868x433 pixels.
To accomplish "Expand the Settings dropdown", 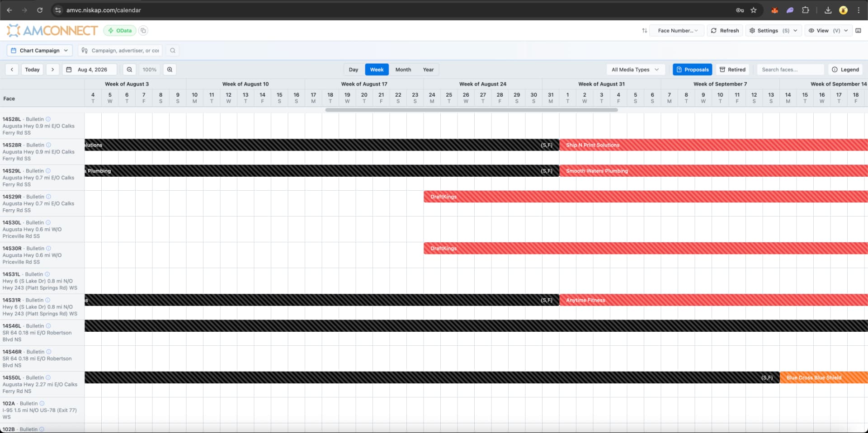I will pos(773,31).
